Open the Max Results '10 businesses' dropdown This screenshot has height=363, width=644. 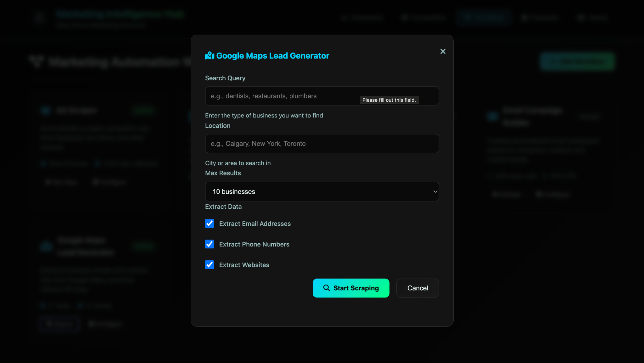pyautogui.click(x=322, y=191)
